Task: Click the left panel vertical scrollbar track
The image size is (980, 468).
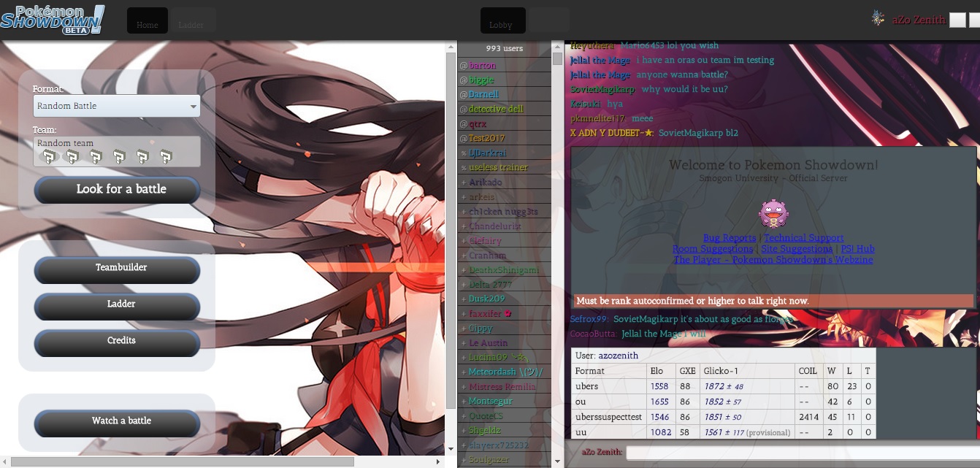Action: (451, 247)
